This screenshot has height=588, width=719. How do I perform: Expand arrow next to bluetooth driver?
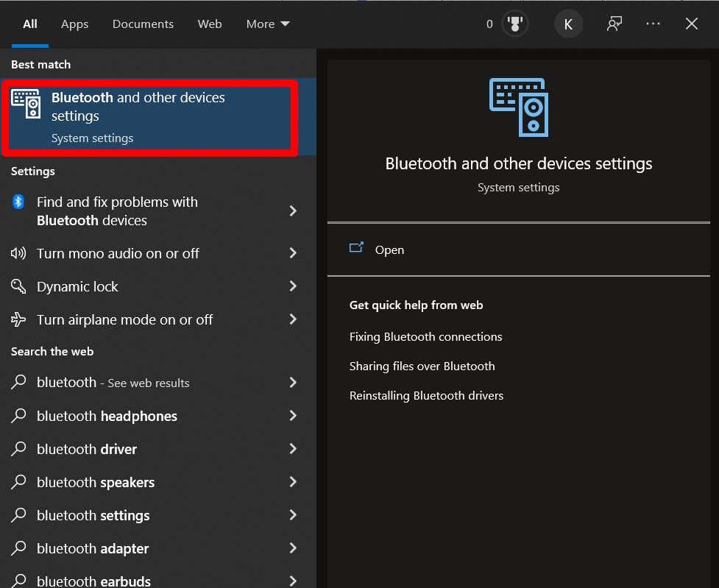293,449
